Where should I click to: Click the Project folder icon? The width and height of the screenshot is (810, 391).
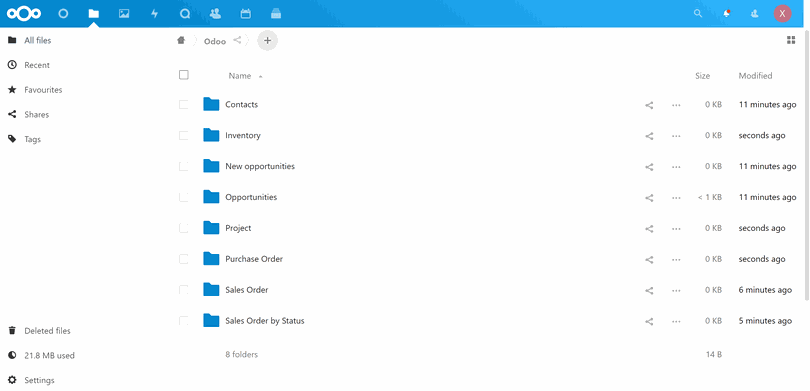211,228
